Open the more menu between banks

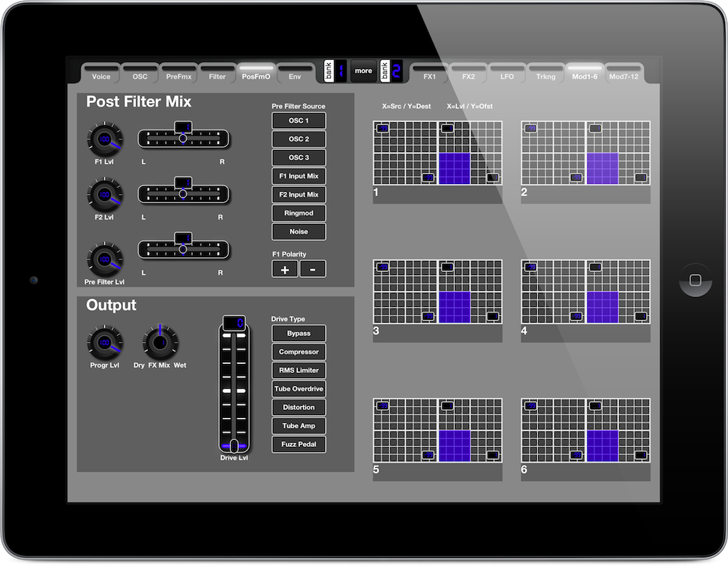(363, 71)
